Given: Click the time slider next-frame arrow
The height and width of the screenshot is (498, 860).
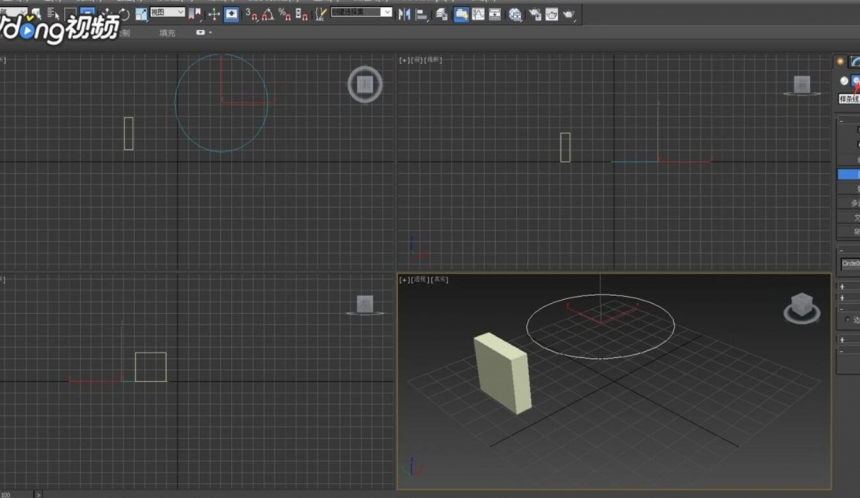Looking at the screenshot, I should (38, 495).
